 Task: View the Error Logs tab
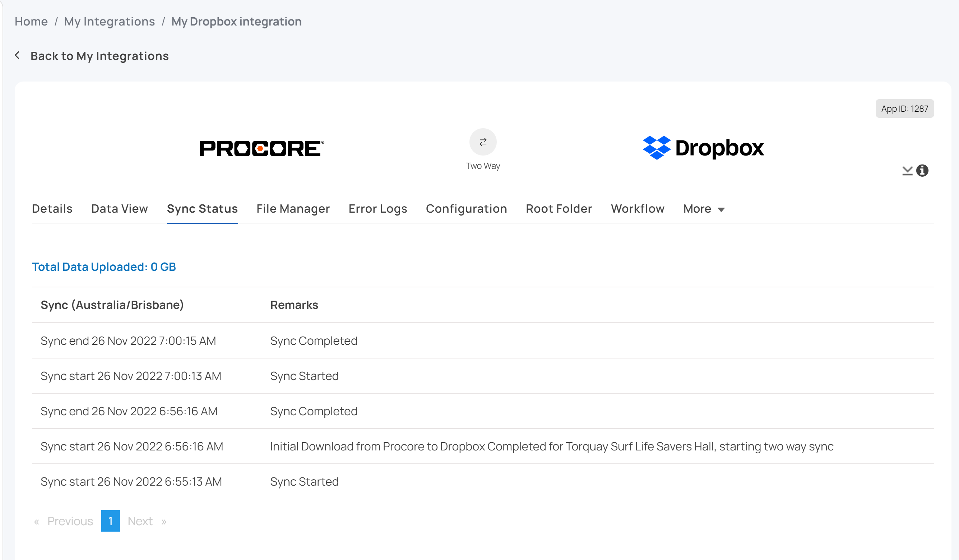pyautogui.click(x=378, y=209)
